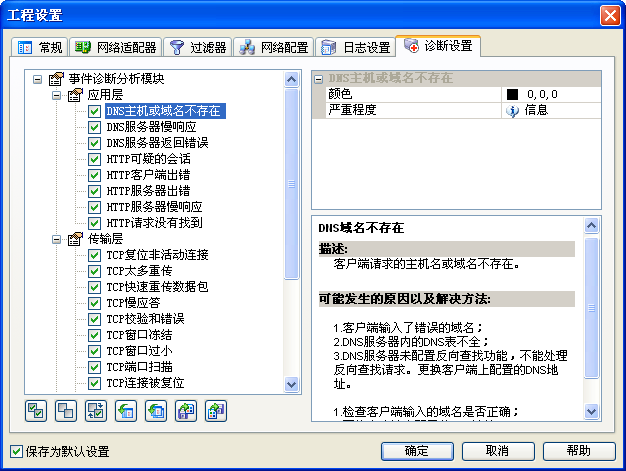Select the HTTP服务器慢响应 tree item
This screenshot has height=471, width=626.
pyautogui.click(x=154, y=207)
